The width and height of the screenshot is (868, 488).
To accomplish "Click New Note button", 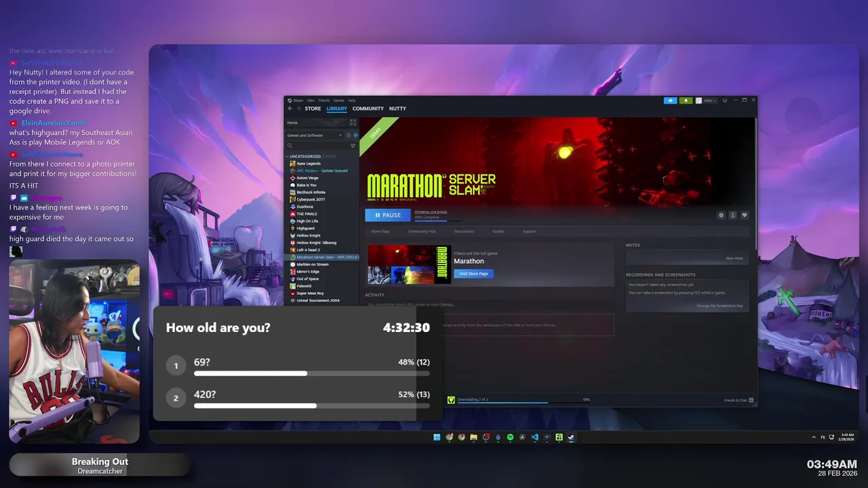I will pos(734,258).
